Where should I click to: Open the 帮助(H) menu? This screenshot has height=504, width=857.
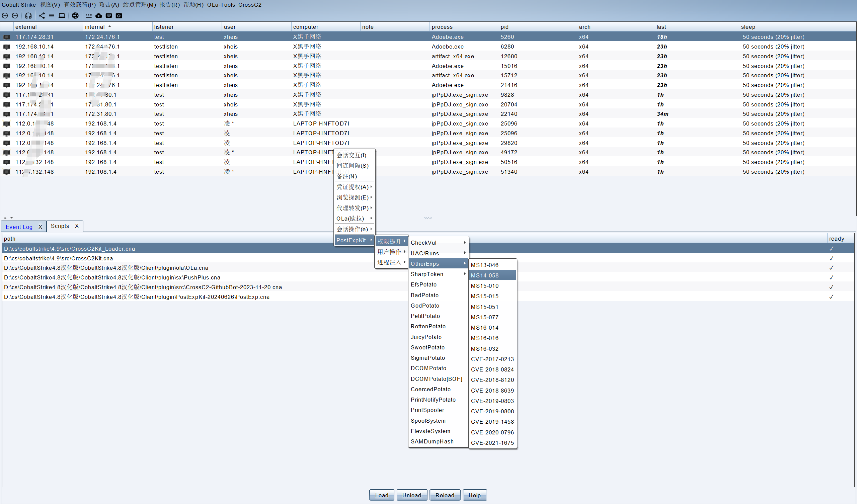[193, 5]
